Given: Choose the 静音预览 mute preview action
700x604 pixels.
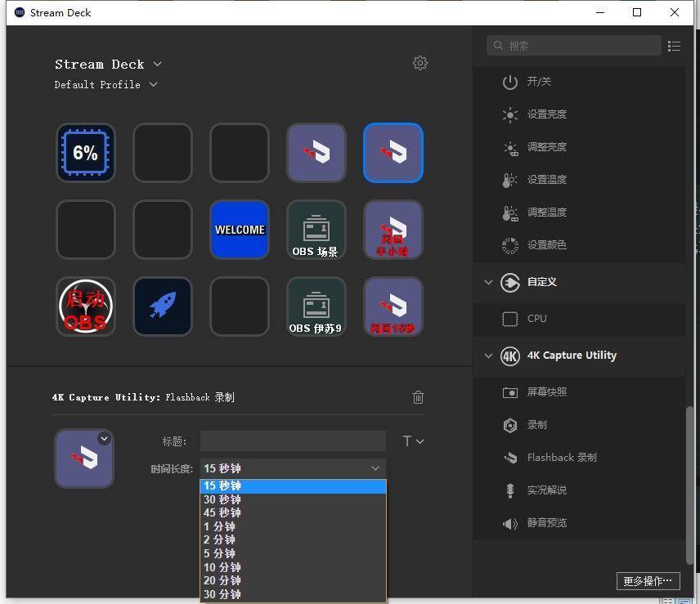Looking at the screenshot, I should [579, 523].
